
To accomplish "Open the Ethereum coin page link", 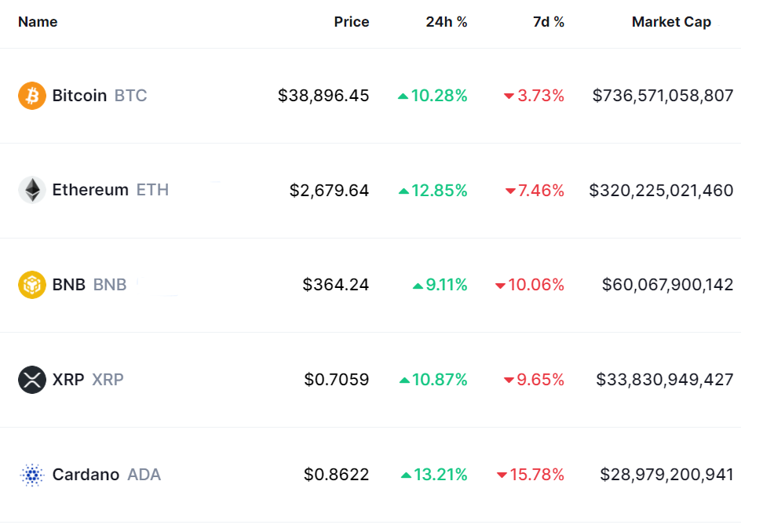I will [x=90, y=190].
